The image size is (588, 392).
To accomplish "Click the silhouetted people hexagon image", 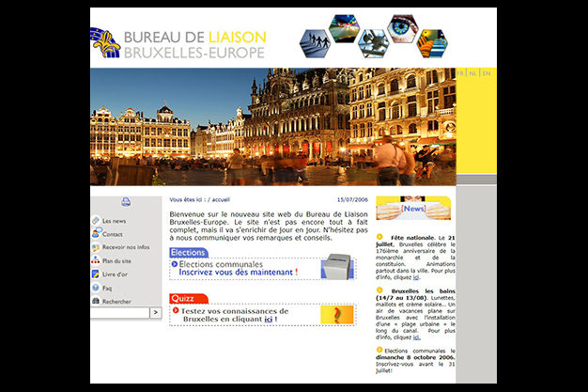I will [x=316, y=43].
